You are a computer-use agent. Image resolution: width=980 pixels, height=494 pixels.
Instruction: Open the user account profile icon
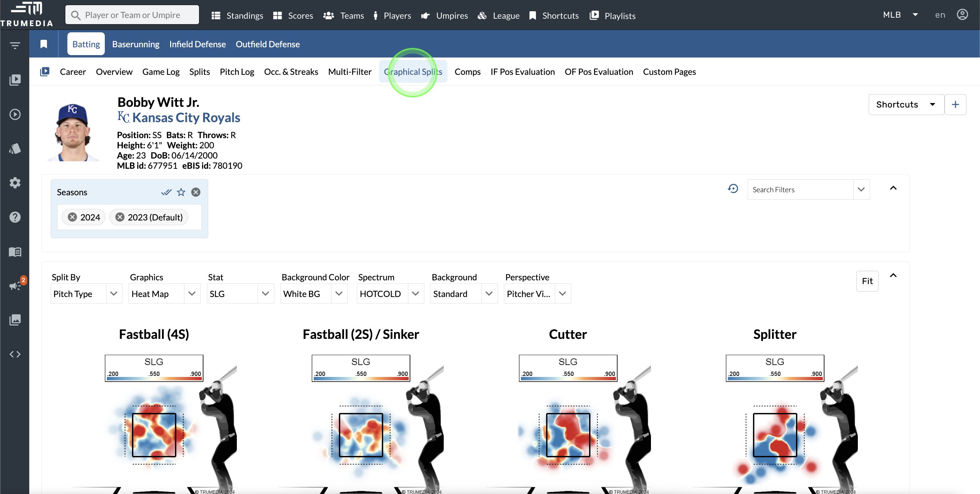point(962,15)
